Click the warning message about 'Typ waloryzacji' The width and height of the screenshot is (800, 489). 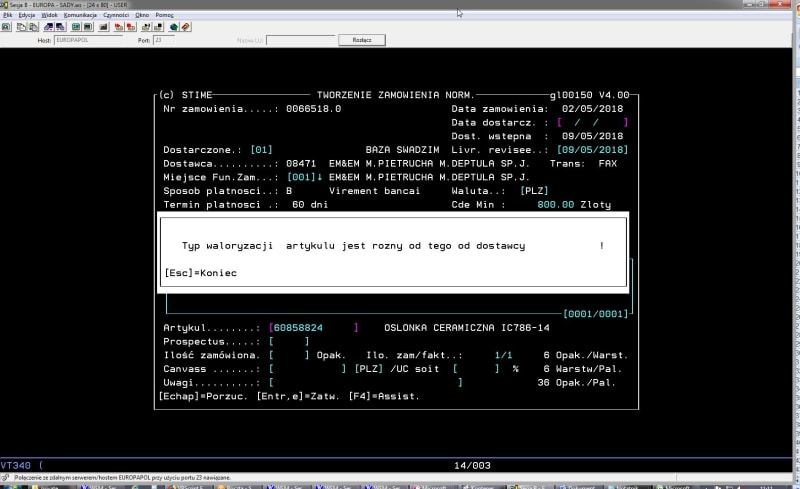coord(353,246)
